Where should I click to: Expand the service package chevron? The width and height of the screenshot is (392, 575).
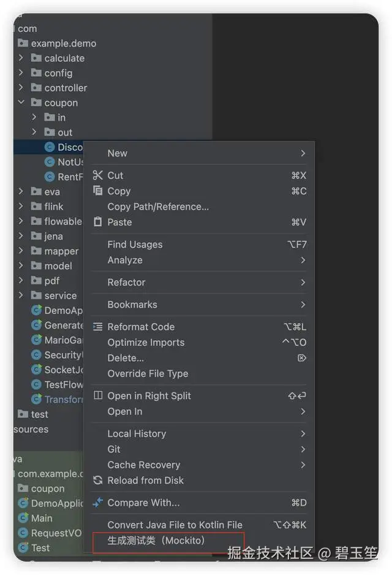coord(21,295)
